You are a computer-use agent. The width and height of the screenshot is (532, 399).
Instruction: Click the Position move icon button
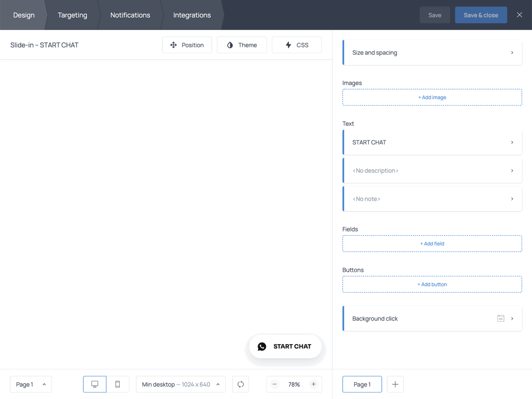point(187,45)
